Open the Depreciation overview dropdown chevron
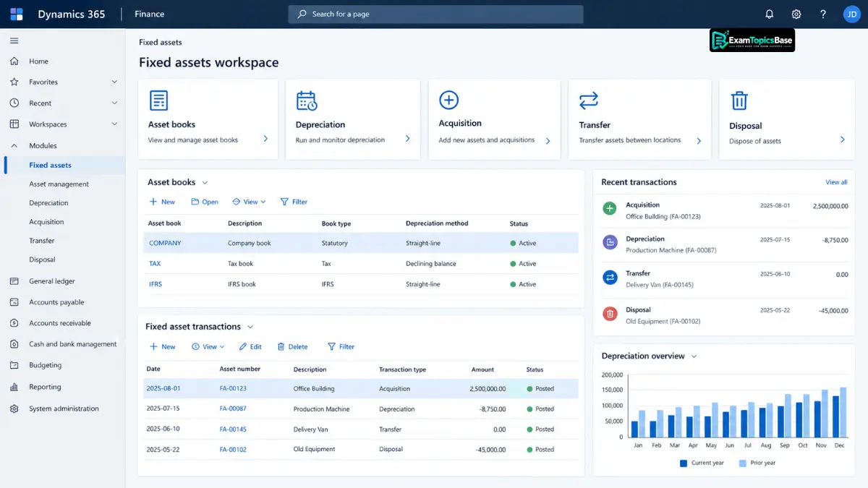The width and height of the screenshot is (868, 488). [x=694, y=356]
